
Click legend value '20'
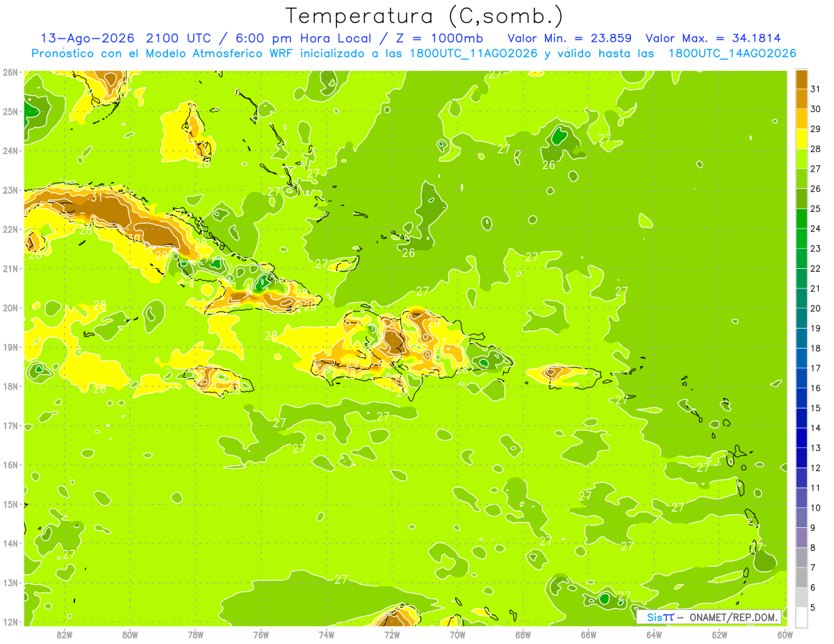[x=816, y=308]
